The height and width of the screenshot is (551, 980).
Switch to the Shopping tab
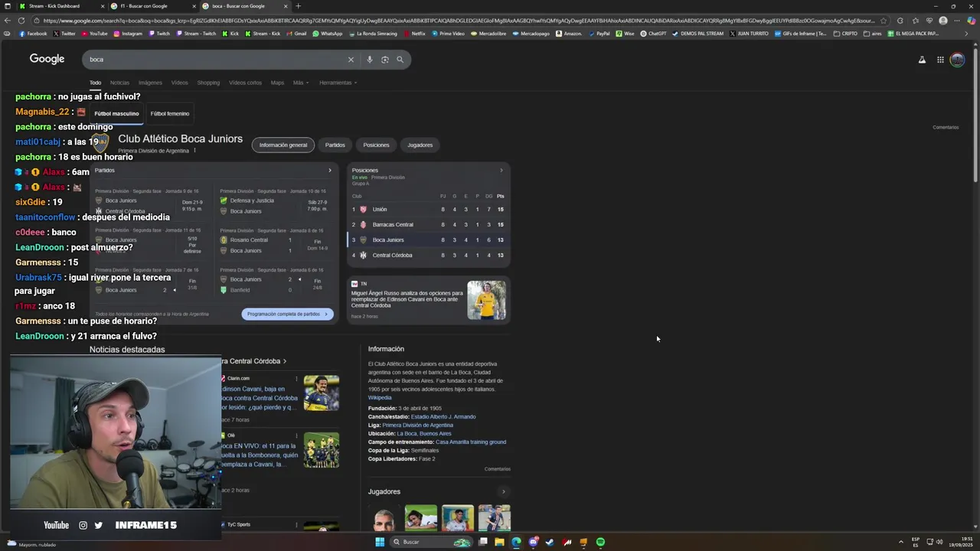coord(208,83)
